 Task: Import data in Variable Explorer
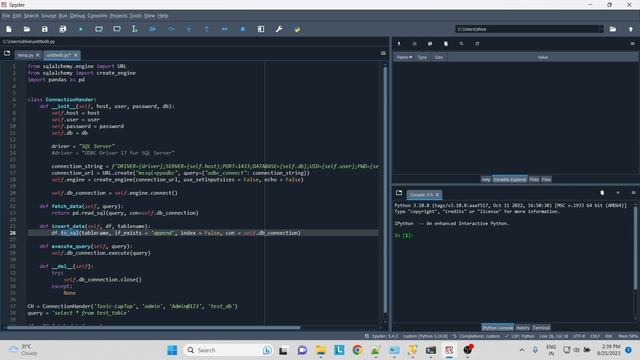(x=399, y=44)
